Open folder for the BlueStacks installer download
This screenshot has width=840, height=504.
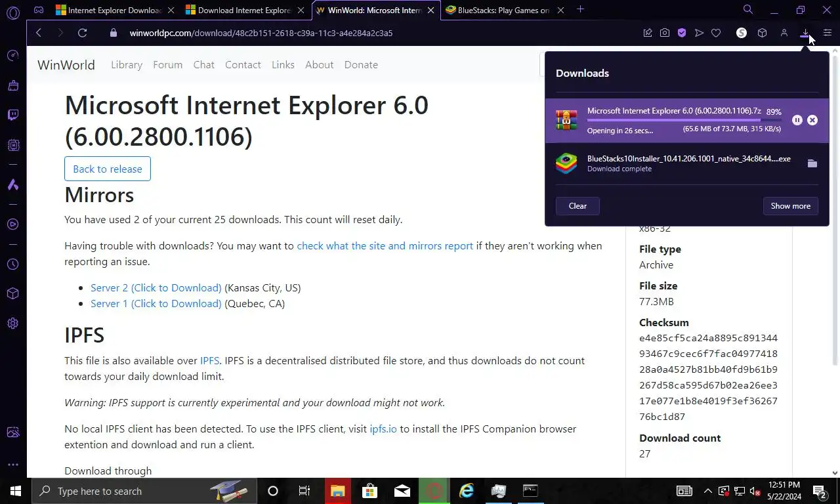tap(812, 163)
